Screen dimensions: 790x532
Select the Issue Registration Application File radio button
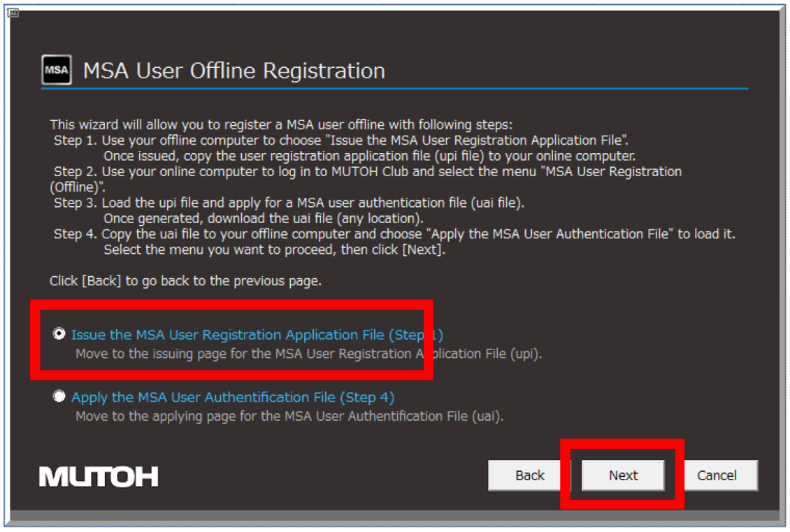[59, 333]
